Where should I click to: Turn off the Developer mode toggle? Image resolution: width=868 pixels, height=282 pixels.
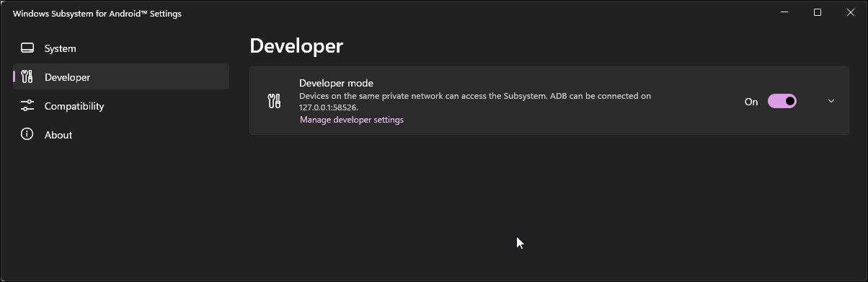[x=782, y=101]
